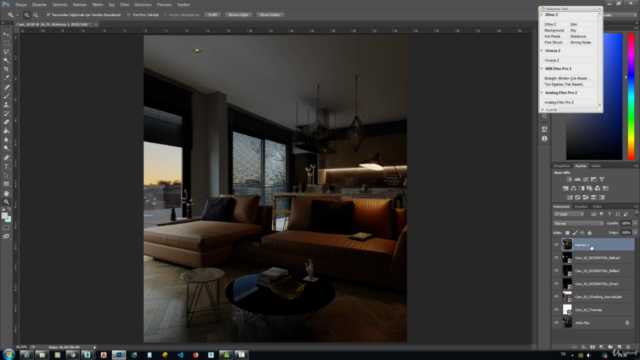
Task: Add an Exposure adjustment
Action: tap(593, 179)
